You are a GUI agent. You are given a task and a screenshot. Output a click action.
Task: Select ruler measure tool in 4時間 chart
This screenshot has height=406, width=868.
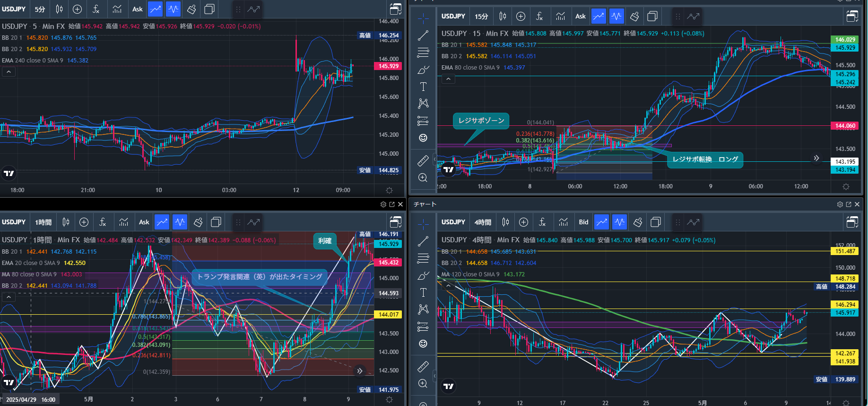[423, 366]
